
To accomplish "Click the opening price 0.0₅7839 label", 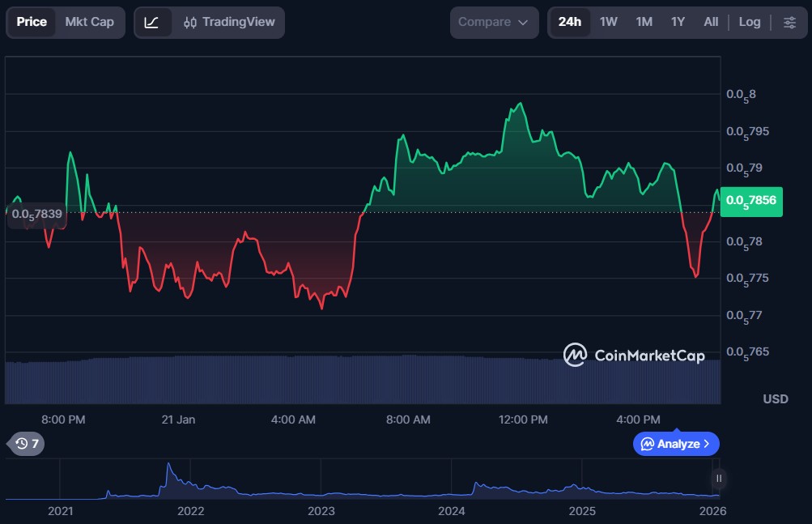I will coord(36,213).
